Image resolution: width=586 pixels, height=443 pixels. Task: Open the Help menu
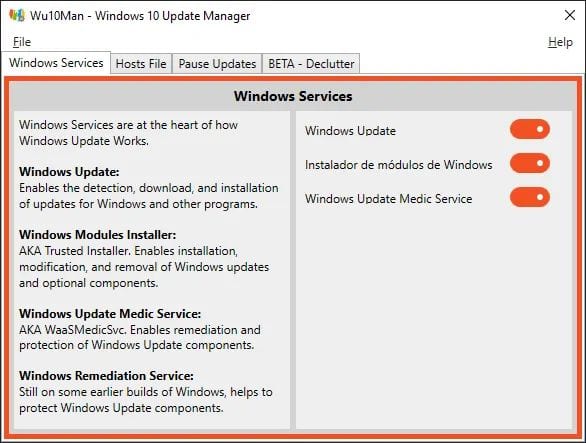[560, 42]
